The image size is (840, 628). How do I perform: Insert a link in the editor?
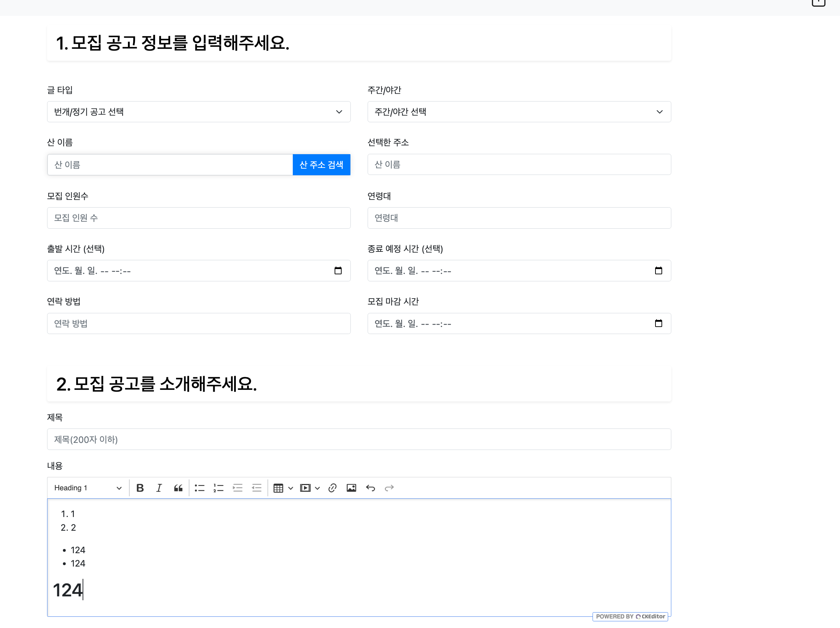pos(332,488)
